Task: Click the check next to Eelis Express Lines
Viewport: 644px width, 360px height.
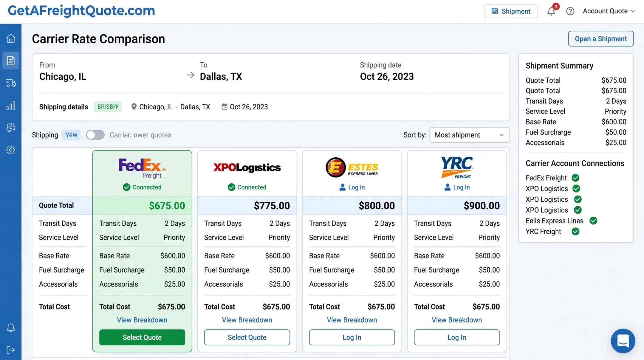Action: (593, 221)
